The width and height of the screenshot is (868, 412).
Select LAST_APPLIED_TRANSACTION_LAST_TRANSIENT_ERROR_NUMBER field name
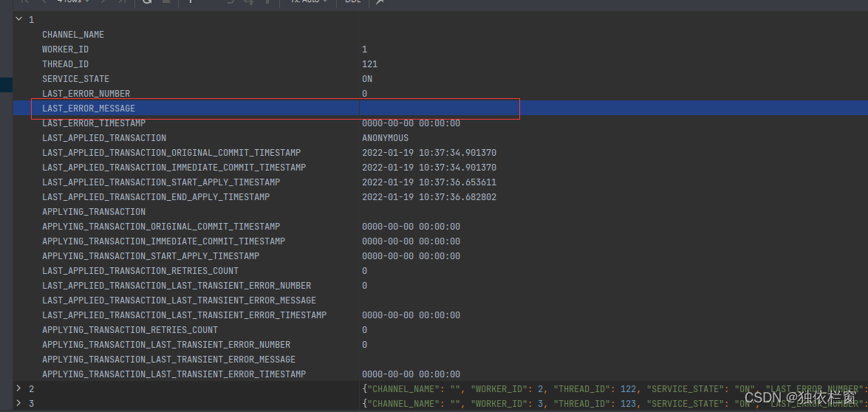pyautogui.click(x=177, y=286)
